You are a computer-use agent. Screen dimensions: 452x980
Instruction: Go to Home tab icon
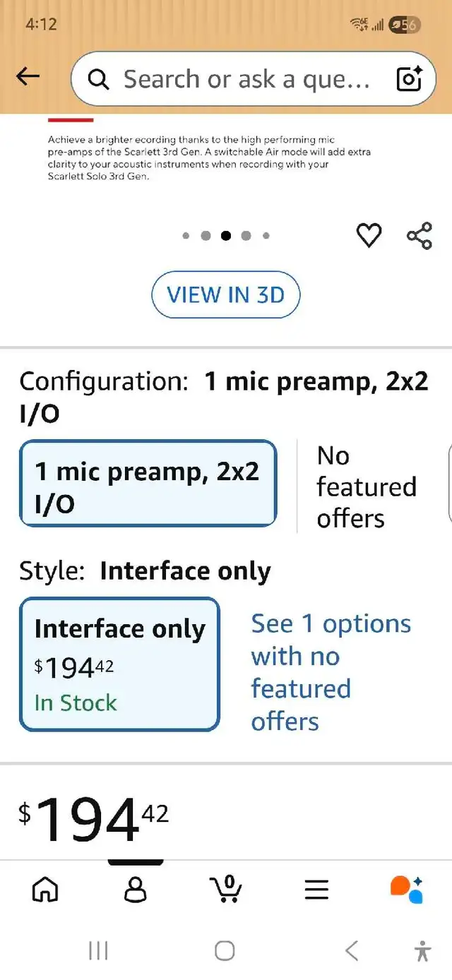[x=45, y=889]
